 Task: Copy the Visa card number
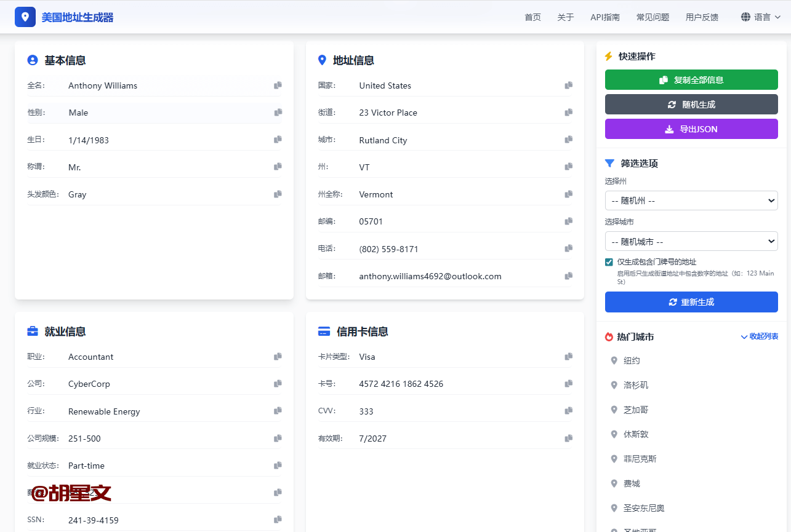[x=569, y=384]
